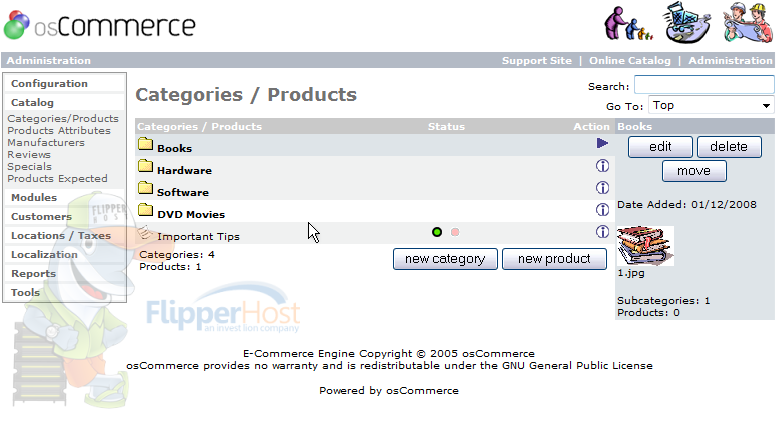
Task: Open the Go To category dropdown
Action: pyautogui.click(x=711, y=105)
